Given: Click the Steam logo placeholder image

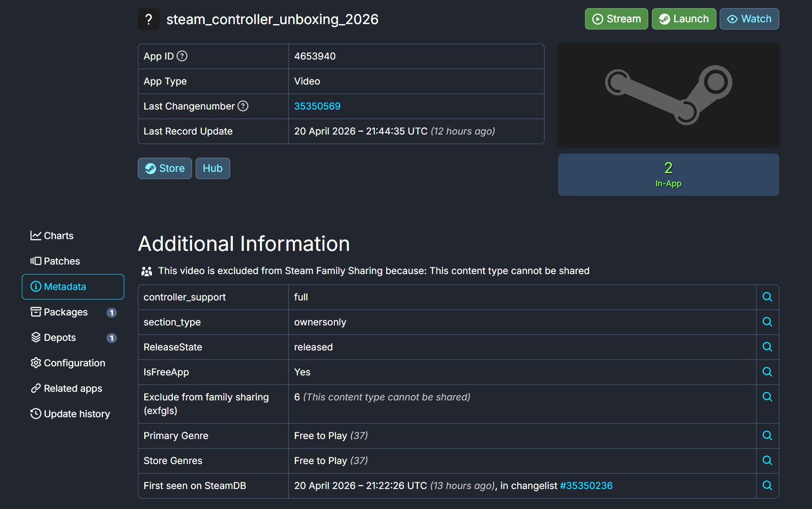Looking at the screenshot, I should click(668, 95).
